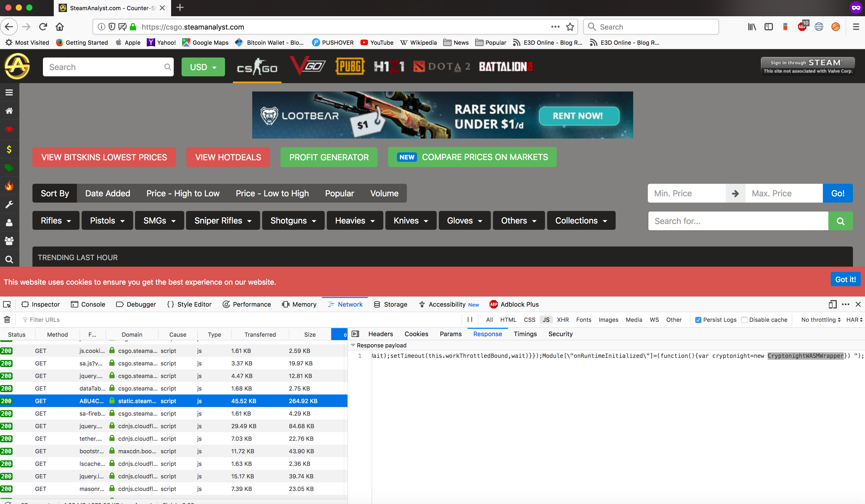Image resolution: width=865 pixels, height=504 pixels.
Task: Switch to the Inspector devtools tab
Action: (41, 304)
